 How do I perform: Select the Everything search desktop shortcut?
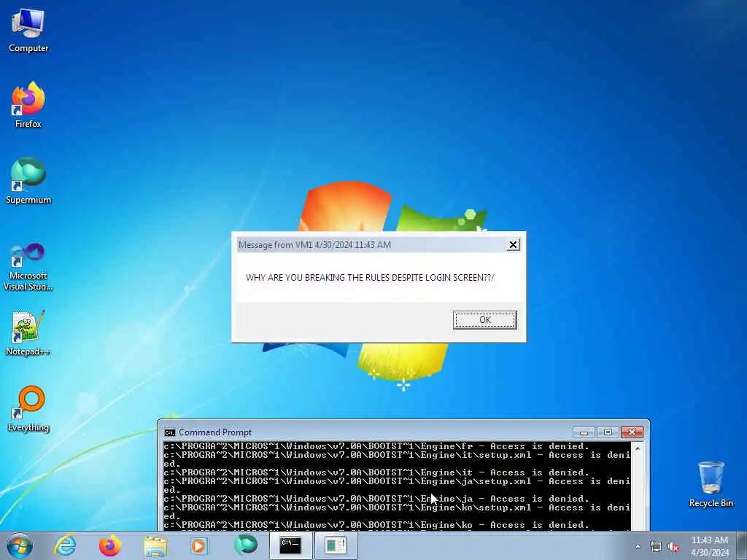point(28,408)
